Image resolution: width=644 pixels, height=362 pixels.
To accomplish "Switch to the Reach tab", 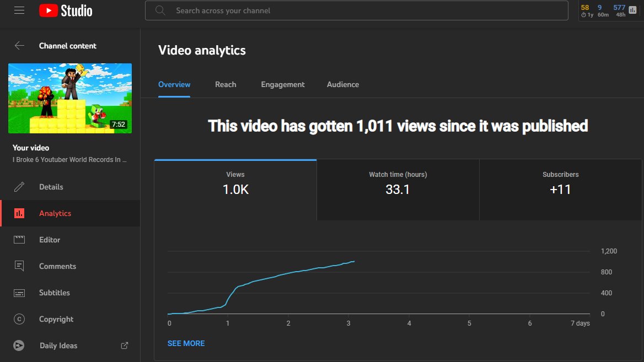I will click(226, 84).
